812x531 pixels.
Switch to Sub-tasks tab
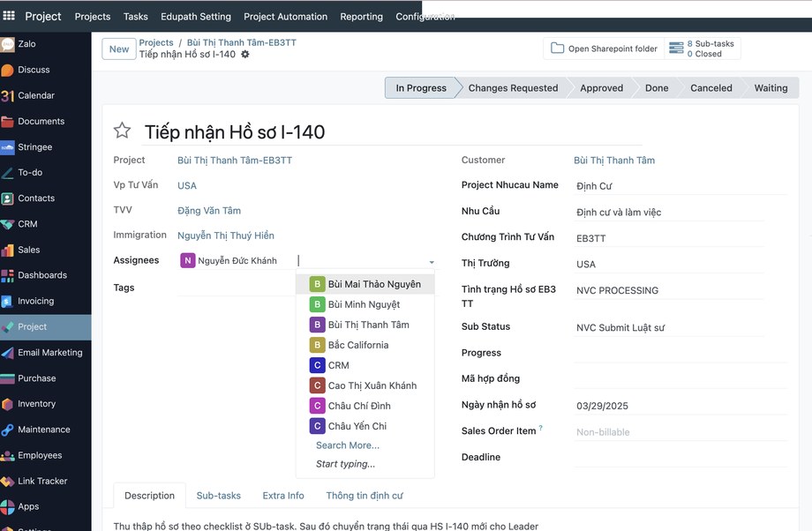(x=219, y=496)
